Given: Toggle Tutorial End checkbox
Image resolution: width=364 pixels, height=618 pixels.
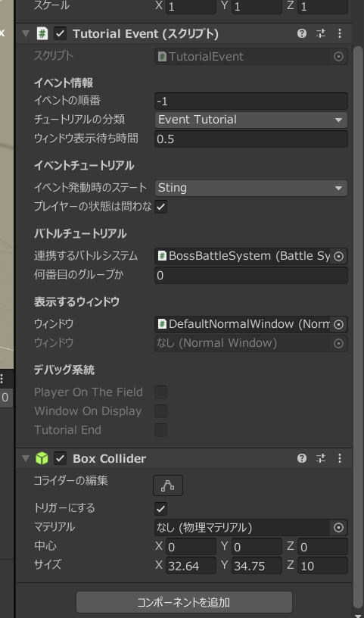Looking at the screenshot, I should click(160, 430).
